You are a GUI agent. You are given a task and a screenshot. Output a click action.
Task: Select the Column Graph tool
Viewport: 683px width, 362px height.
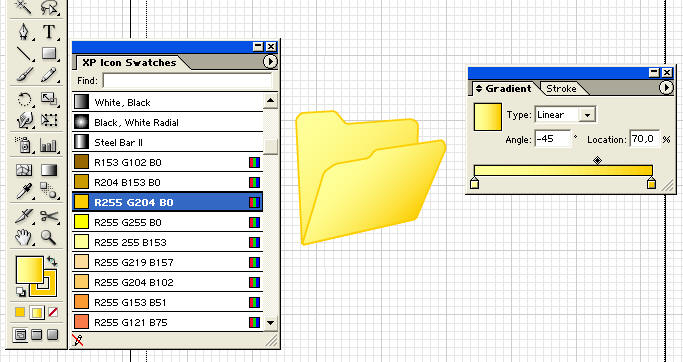[x=49, y=145]
